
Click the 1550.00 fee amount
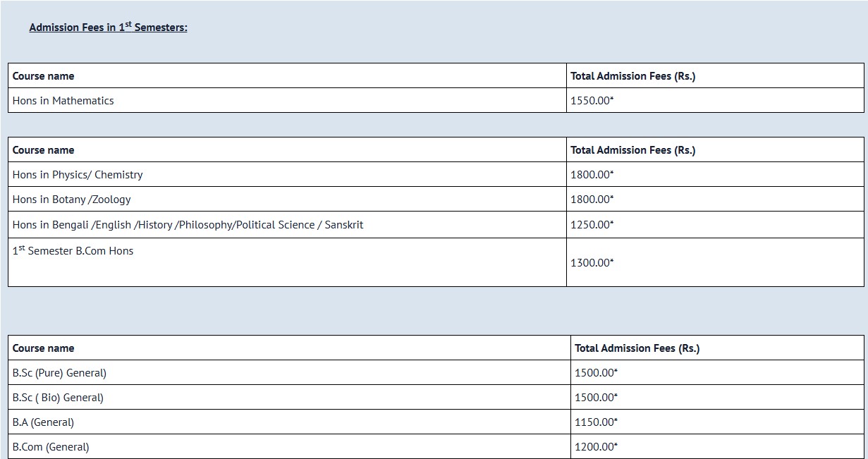tap(592, 101)
